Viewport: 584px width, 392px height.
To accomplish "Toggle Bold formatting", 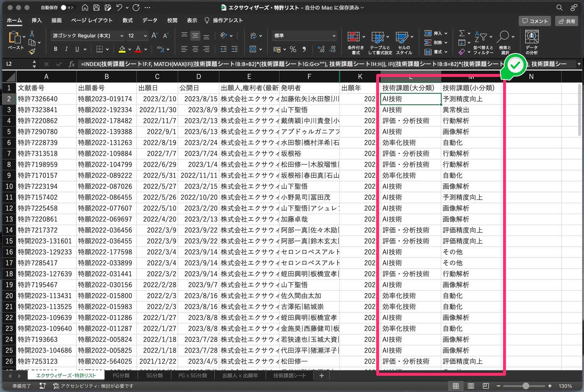I will pyautogui.click(x=56, y=49).
